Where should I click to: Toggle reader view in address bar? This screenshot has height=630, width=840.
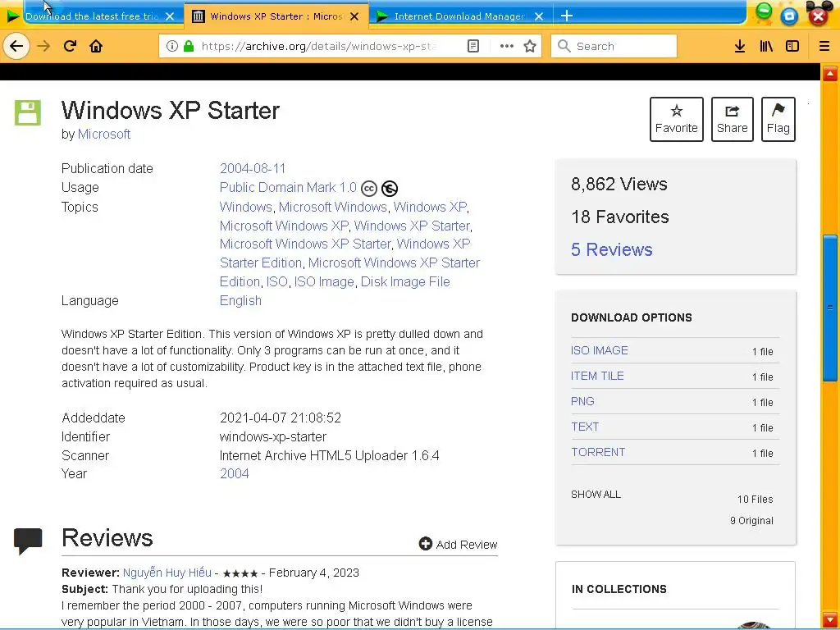click(473, 46)
